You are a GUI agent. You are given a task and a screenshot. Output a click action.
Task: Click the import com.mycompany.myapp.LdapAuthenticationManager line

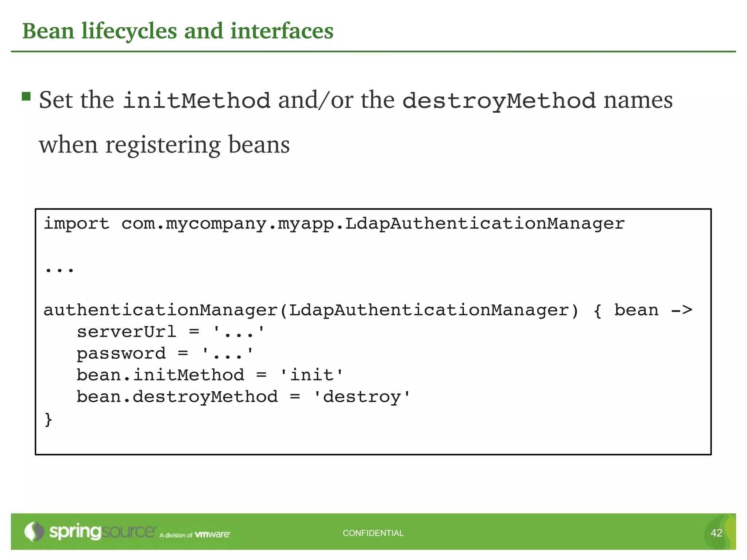tap(334, 224)
